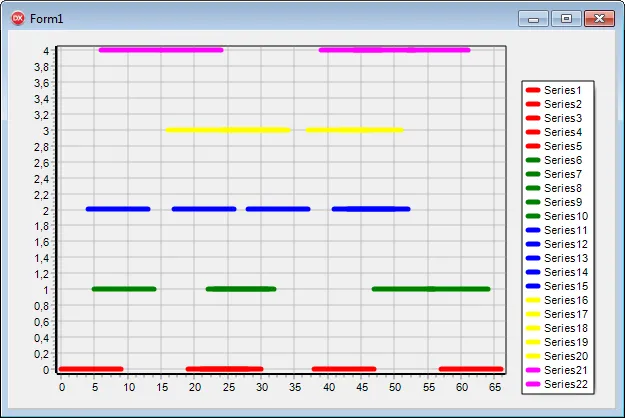
Task: Click the second blue segment at value 2
Action: pos(204,209)
